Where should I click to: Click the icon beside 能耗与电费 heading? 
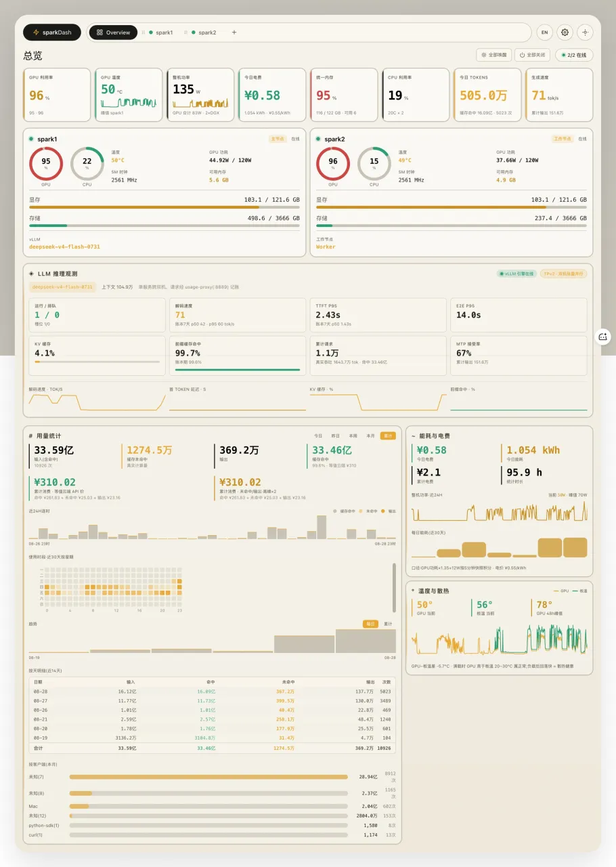point(413,436)
